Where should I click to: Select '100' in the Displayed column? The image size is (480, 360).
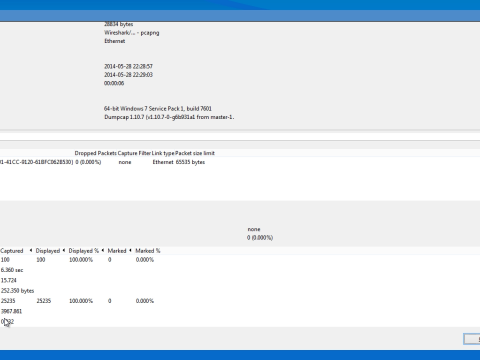41,260
